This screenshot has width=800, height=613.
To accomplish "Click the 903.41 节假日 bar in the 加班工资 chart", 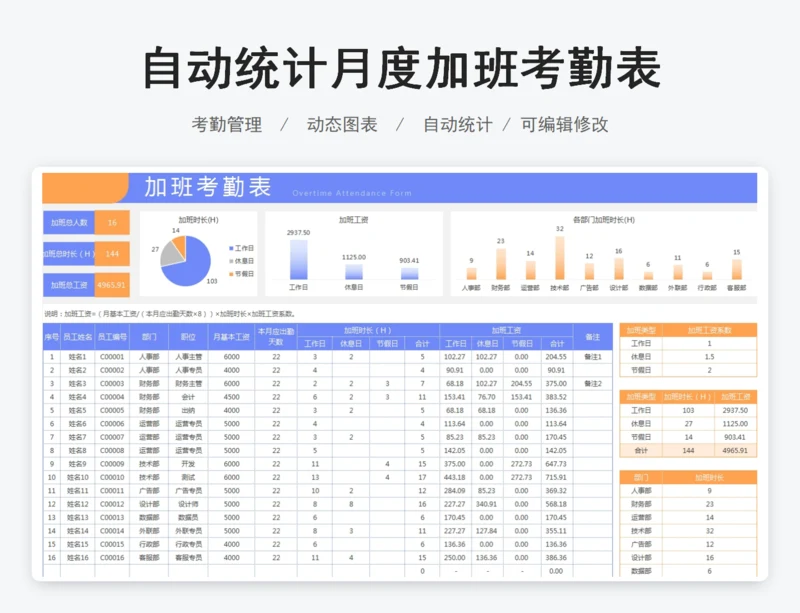I will coord(409,274).
